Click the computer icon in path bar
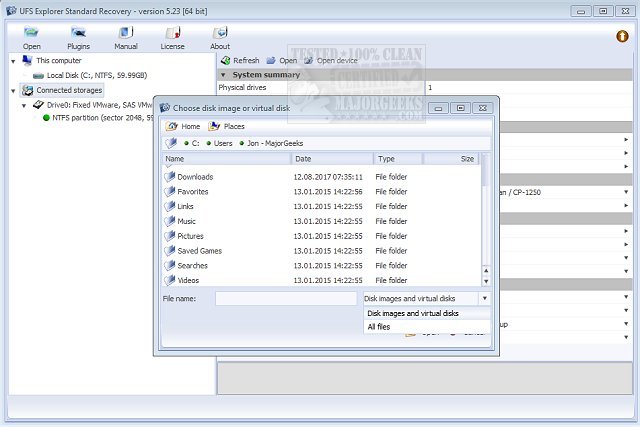The height and width of the screenshot is (427, 640). (171, 143)
